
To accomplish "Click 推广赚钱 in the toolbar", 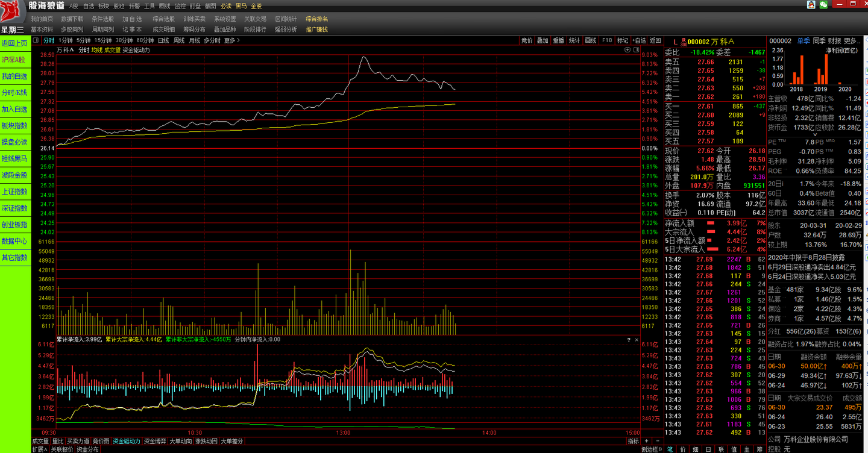I will (316, 29).
